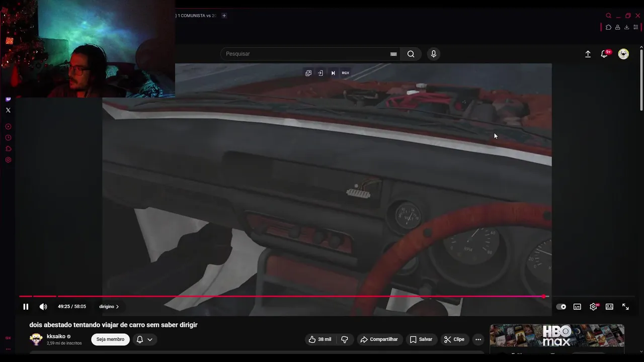Open GX Corner at sidebar bottom

pyautogui.click(x=8, y=338)
